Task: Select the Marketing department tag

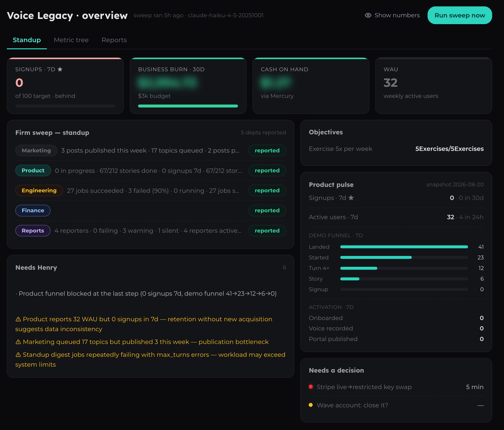Action: [x=36, y=150]
